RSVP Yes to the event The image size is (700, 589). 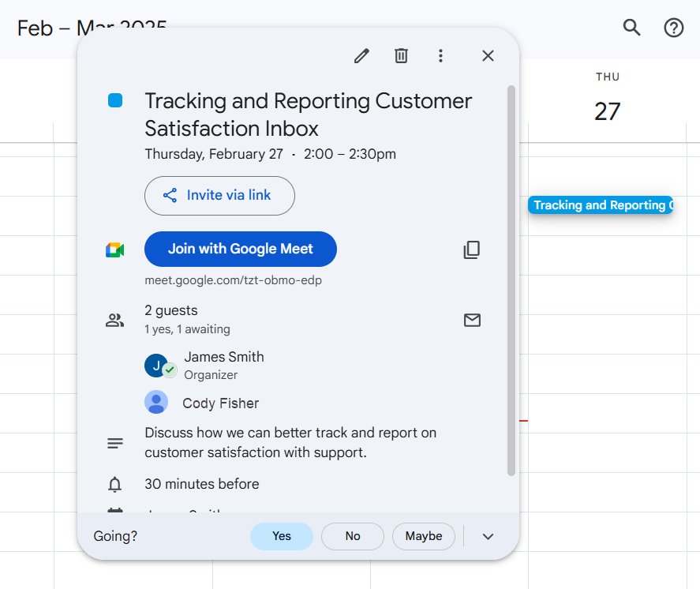pos(282,536)
